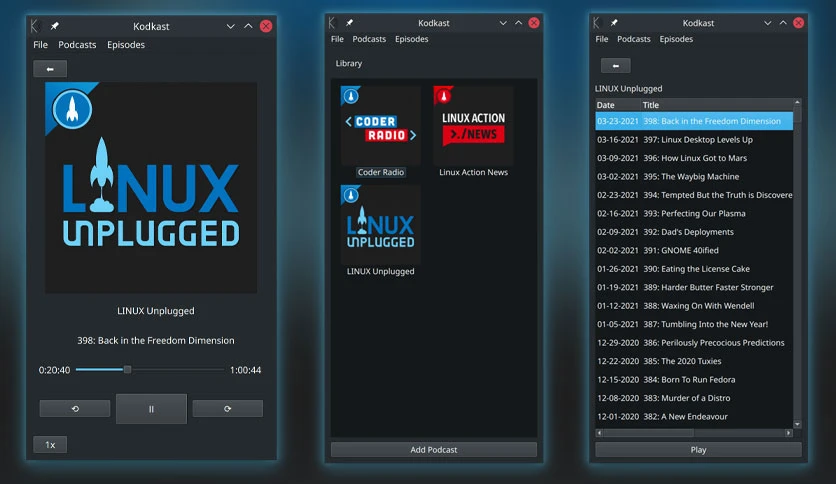Open File menu in the library window
This screenshot has height=484, width=836.
[337, 39]
